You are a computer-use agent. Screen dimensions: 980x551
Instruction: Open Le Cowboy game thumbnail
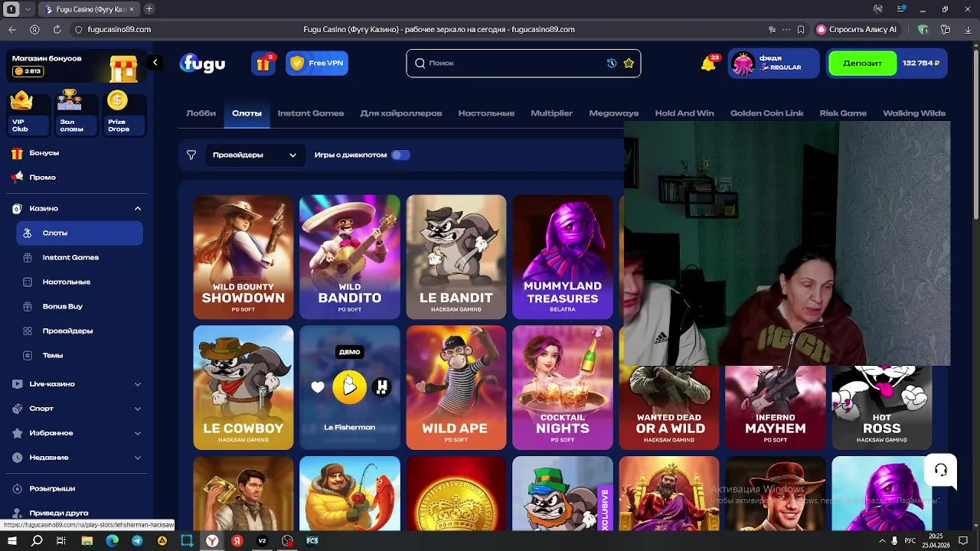click(243, 388)
